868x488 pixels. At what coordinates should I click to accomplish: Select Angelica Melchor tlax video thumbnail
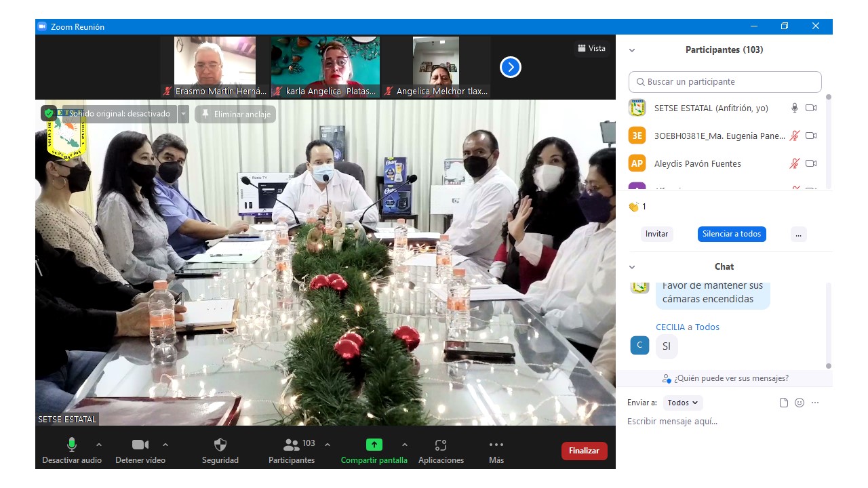click(x=436, y=67)
